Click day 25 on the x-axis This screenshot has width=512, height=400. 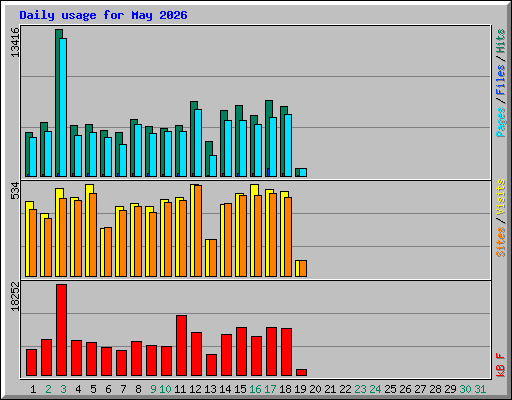390,389
